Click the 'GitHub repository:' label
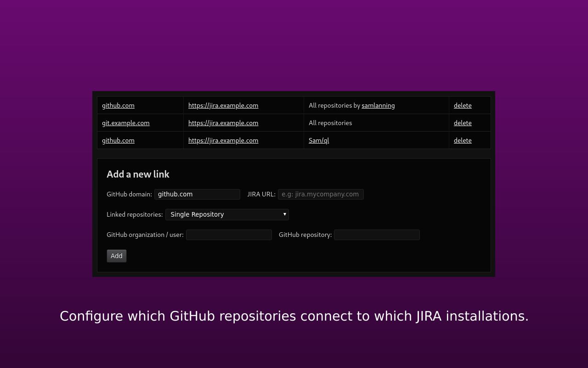Screen dimensions: 588x368 pyautogui.click(x=305, y=235)
